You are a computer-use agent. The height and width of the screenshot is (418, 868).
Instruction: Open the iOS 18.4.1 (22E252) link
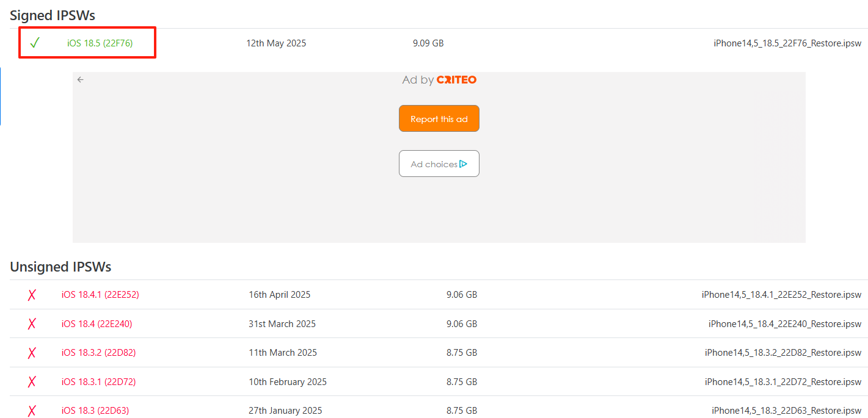[100, 295]
